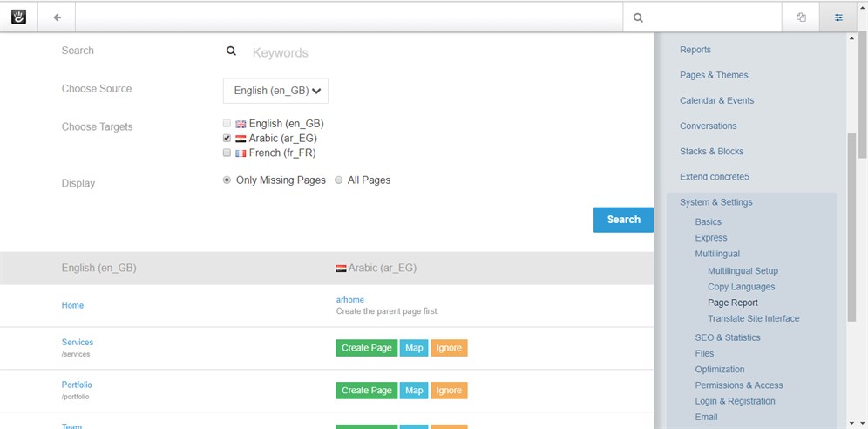Click the Map button for Portfolio

[x=414, y=391]
